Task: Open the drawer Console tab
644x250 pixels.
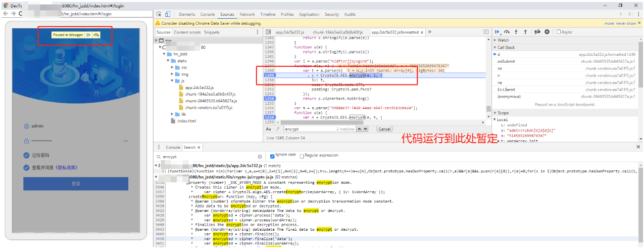Action: 173,147
